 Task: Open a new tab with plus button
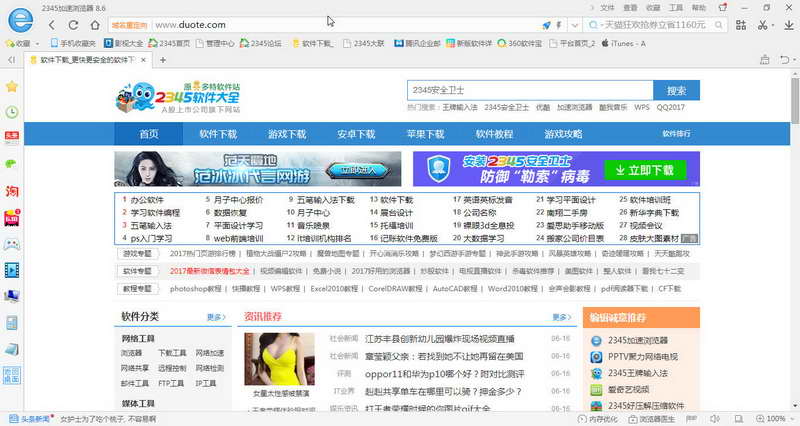(160, 61)
